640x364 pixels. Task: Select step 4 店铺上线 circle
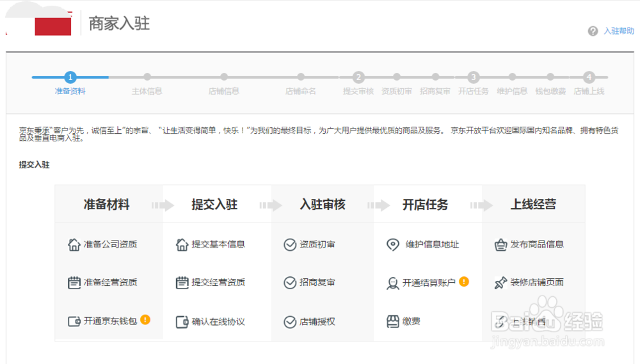click(x=589, y=77)
